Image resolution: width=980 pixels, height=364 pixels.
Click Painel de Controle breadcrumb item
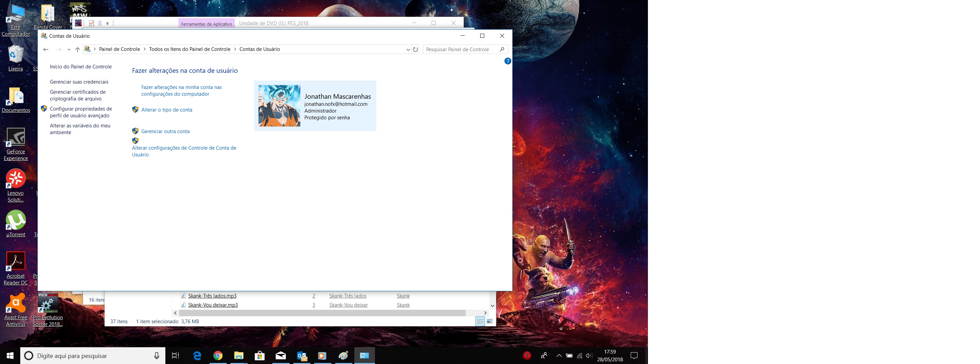tap(119, 50)
